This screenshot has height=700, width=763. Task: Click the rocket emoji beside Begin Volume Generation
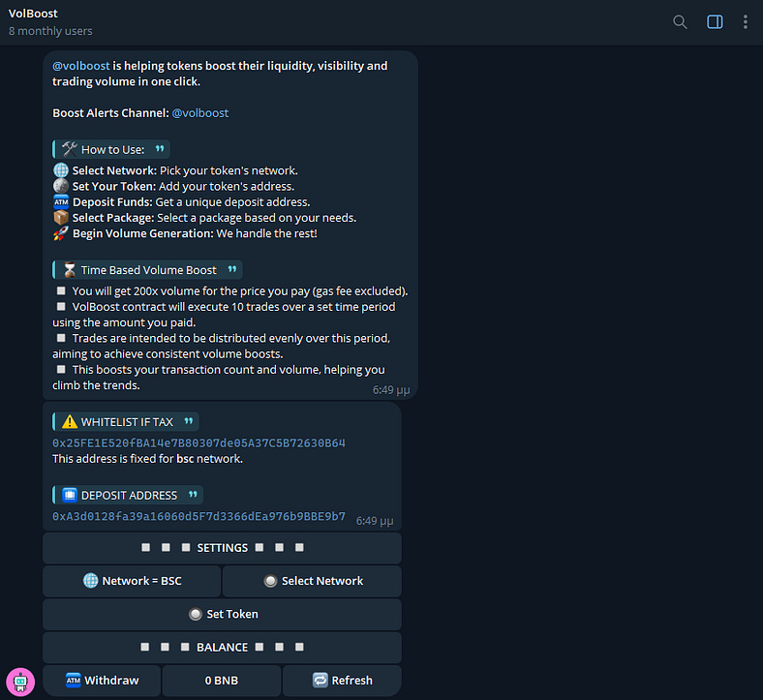[x=61, y=233]
